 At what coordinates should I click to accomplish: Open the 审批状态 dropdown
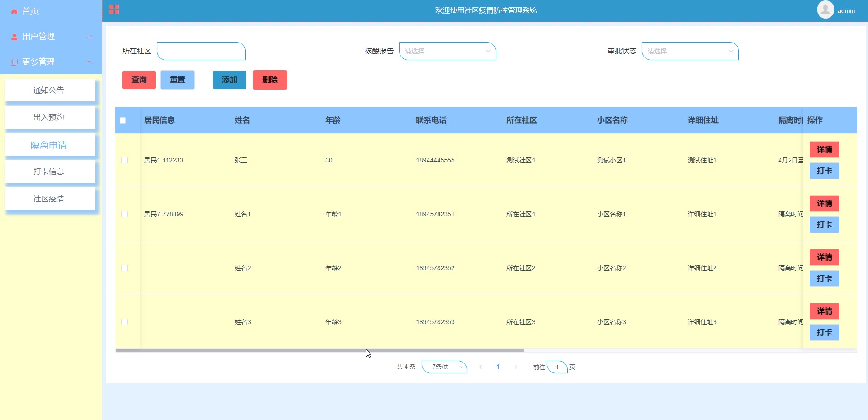[x=690, y=51]
